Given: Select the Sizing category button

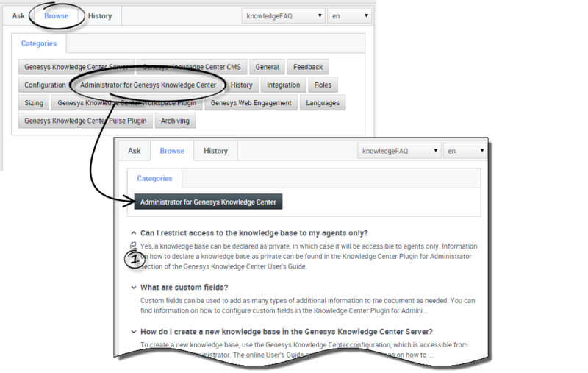Looking at the screenshot, I should [x=34, y=103].
